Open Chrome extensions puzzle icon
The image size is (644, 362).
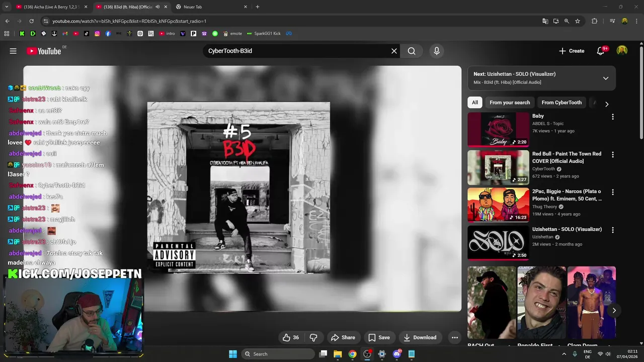tap(594, 21)
